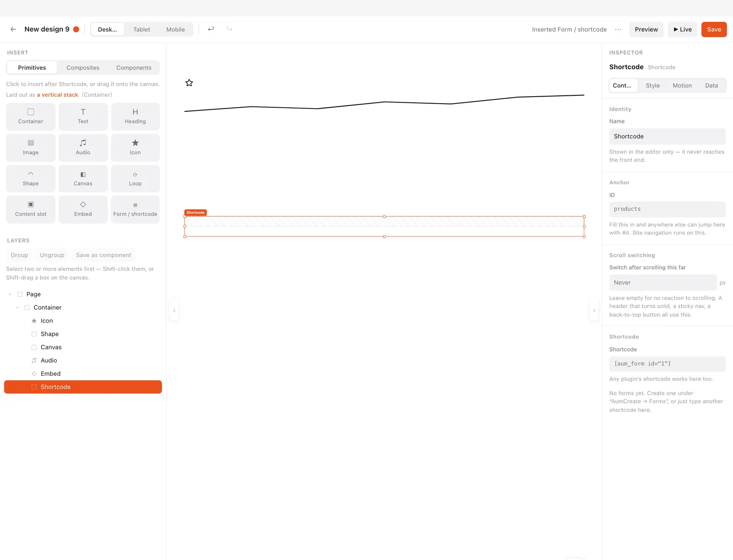Switch to the Composites tab
Image resolution: width=733 pixels, height=560 pixels.
click(x=83, y=67)
